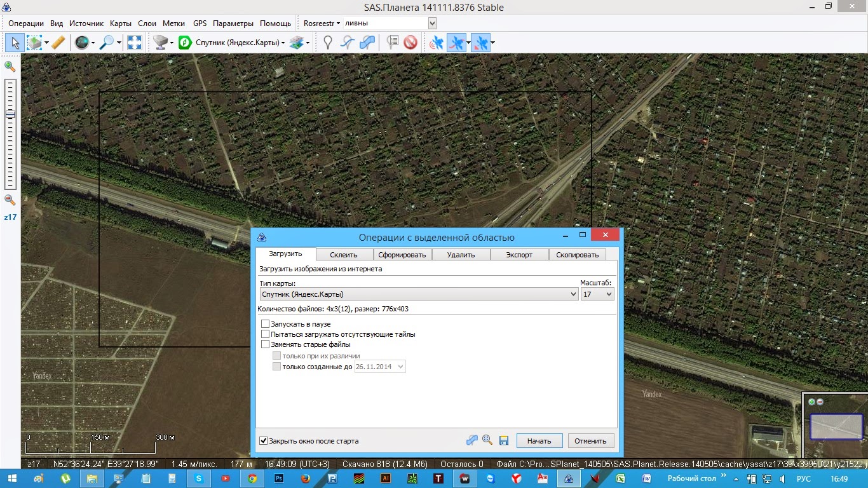868x488 pixels.
Task: Open the 'Тип карты' map type dropdown
Action: pyautogui.click(x=419, y=294)
